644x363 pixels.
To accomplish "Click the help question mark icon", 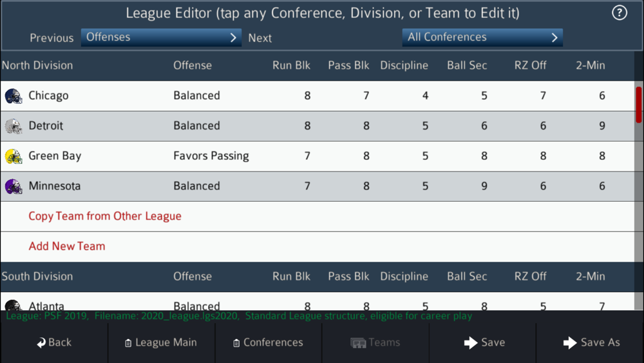I will (x=619, y=13).
